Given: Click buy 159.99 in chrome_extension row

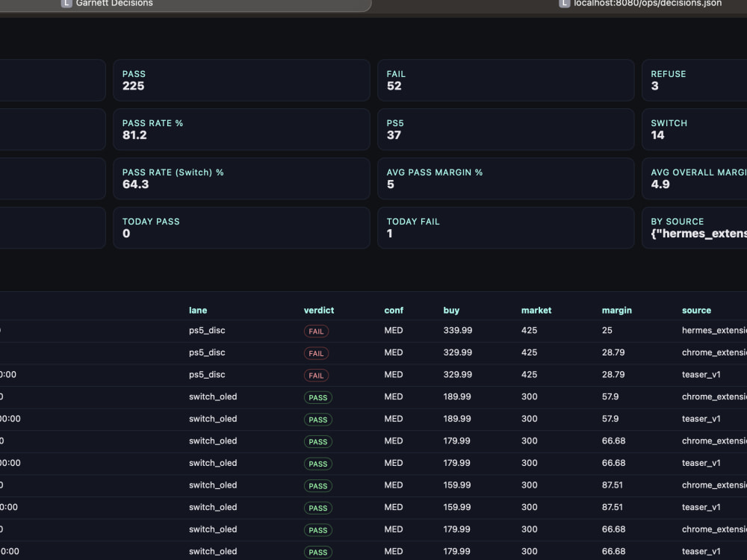Looking at the screenshot, I should [x=457, y=485].
